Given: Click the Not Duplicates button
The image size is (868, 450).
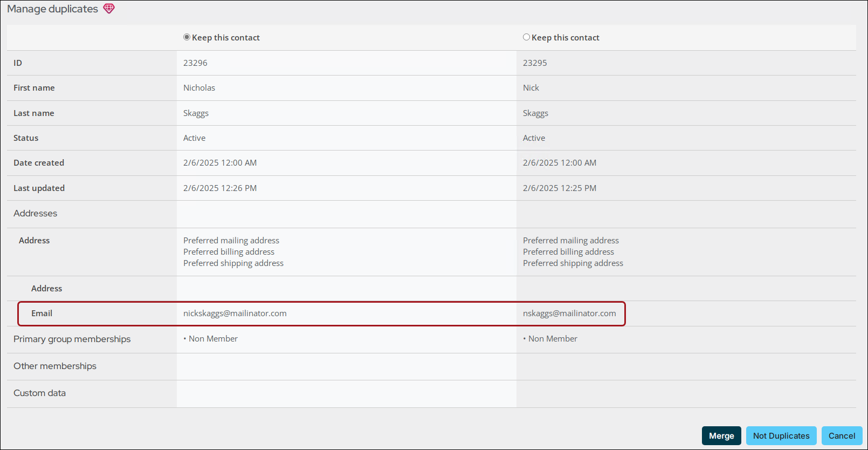Looking at the screenshot, I should pos(781,435).
